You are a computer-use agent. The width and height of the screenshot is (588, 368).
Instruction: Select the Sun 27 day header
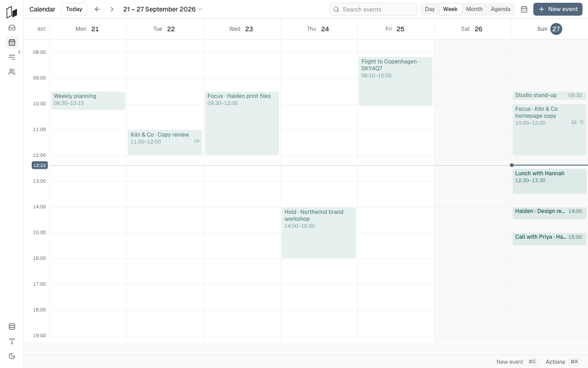click(549, 29)
